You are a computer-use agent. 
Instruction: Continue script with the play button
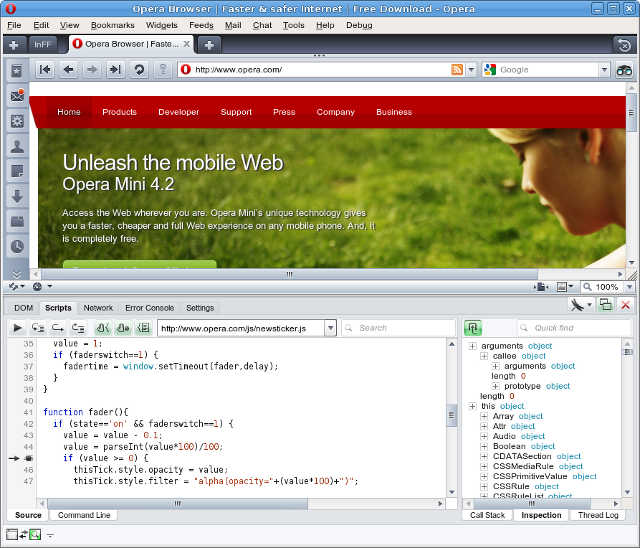pyautogui.click(x=17, y=328)
